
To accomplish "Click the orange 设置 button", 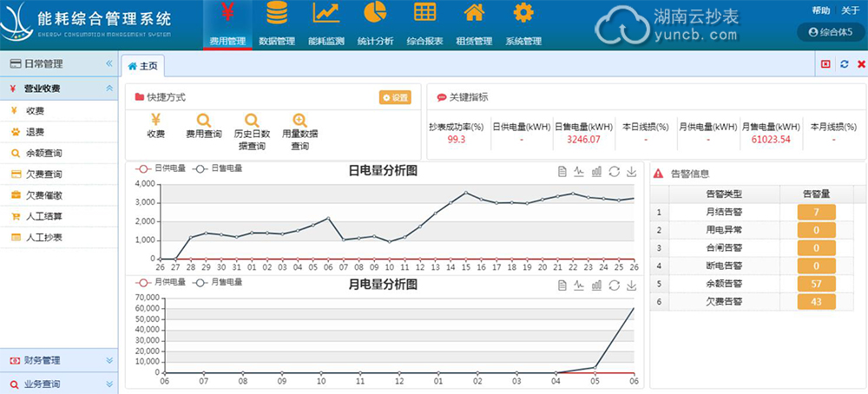I will tap(395, 97).
